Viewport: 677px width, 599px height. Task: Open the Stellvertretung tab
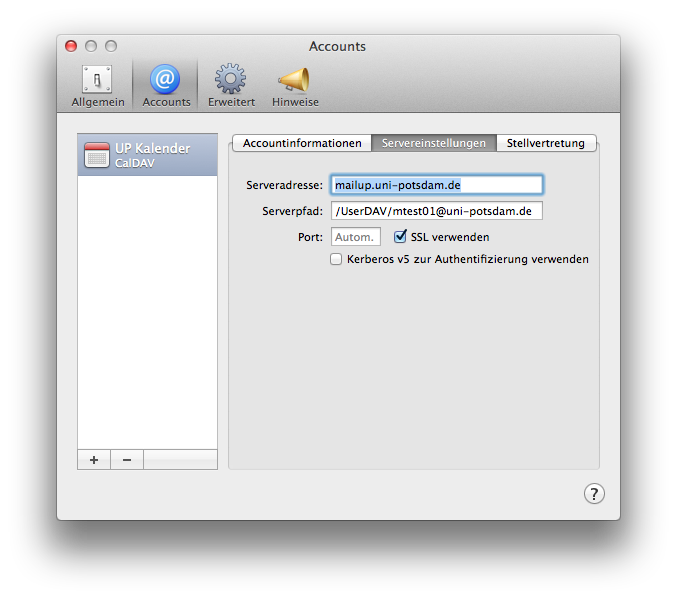(546, 143)
